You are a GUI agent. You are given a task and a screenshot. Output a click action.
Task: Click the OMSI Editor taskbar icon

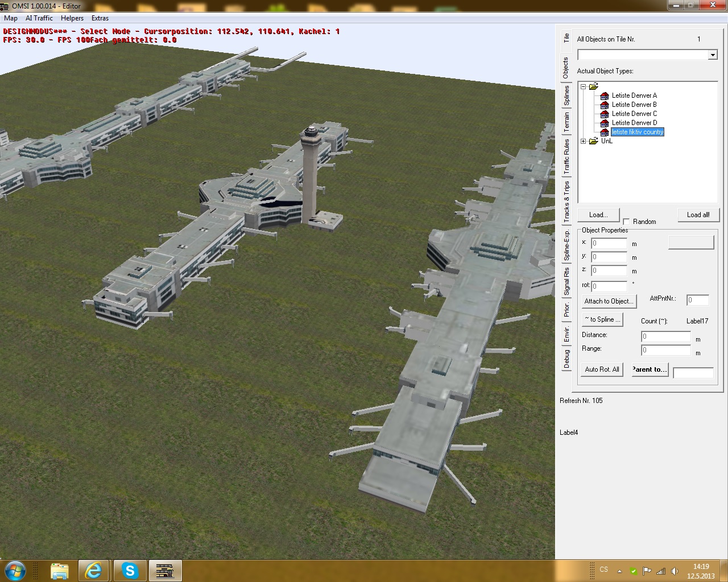(165, 570)
